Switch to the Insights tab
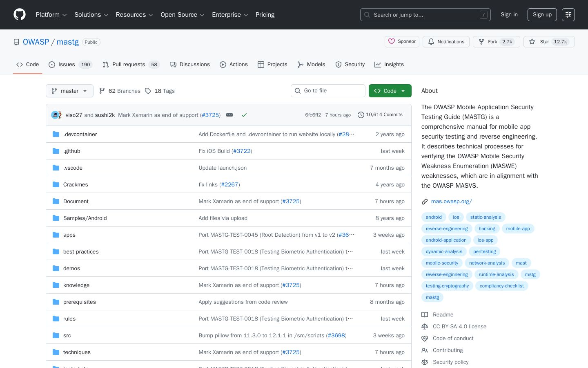 [x=389, y=65]
